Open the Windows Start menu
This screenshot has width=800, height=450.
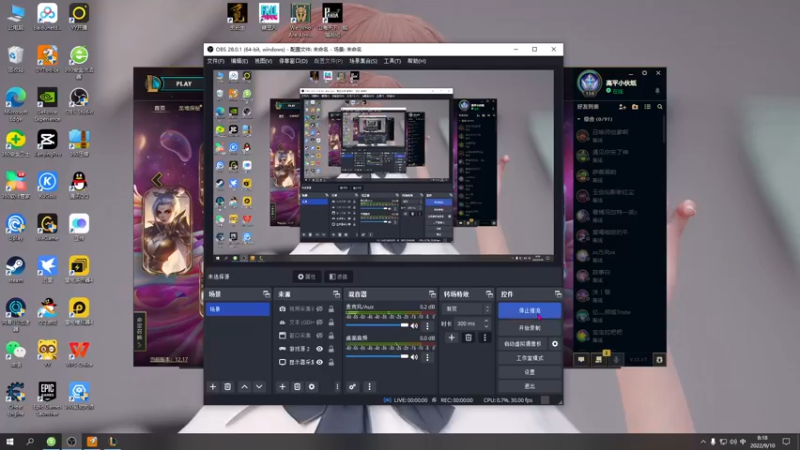9,442
